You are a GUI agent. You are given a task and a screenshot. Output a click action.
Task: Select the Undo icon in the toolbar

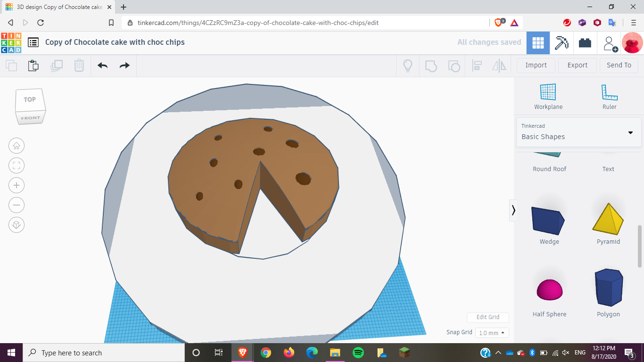[102, 66]
